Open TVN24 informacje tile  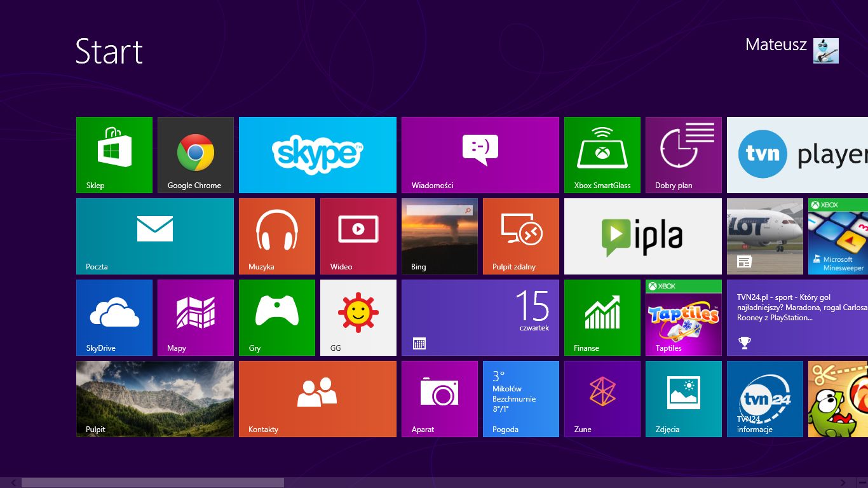[x=765, y=399]
